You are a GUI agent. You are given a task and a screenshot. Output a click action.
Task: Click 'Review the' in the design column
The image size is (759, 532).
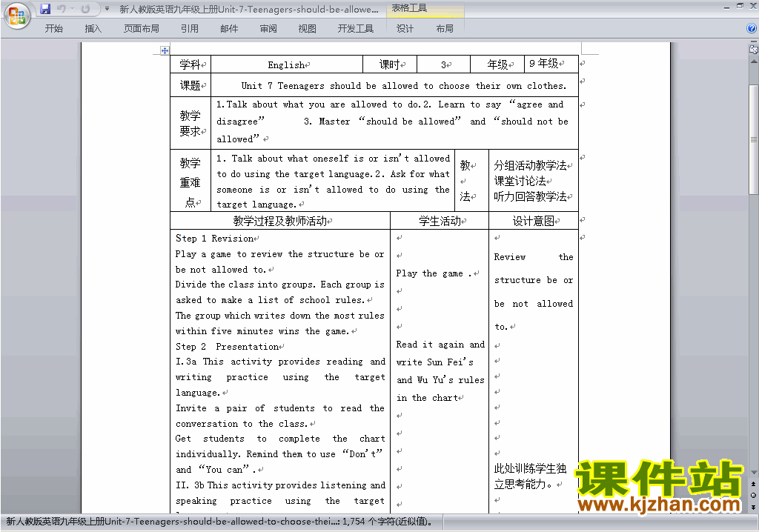click(x=534, y=257)
